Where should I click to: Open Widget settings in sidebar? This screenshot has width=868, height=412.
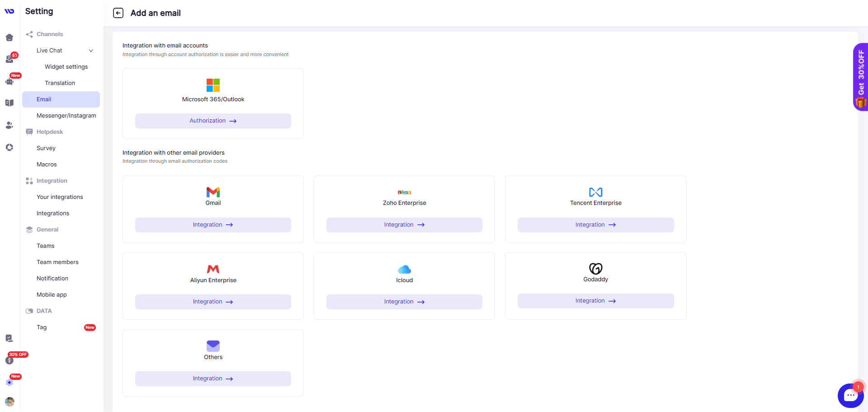click(x=66, y=67)
